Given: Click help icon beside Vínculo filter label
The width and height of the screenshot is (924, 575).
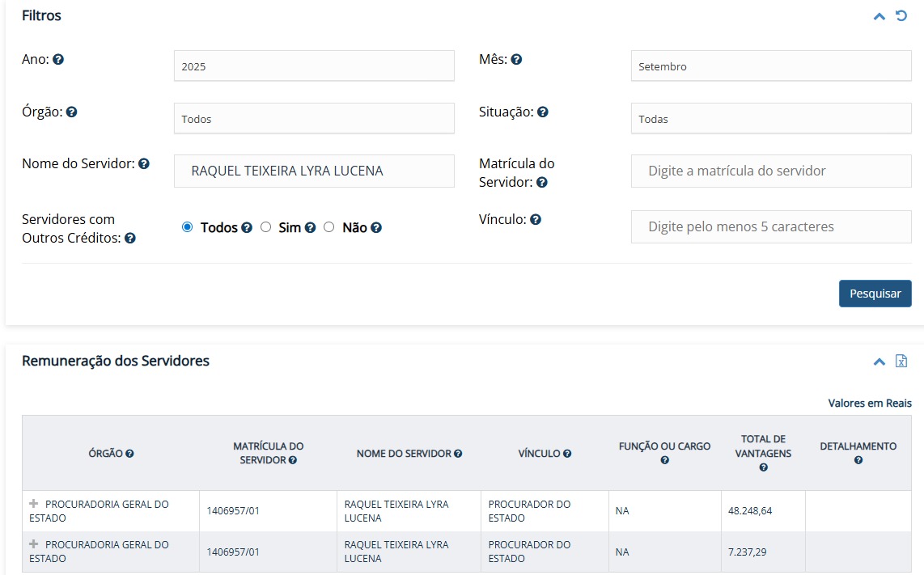Looking at the screenshot, I should pyautogui.click(x=536, y=220).
